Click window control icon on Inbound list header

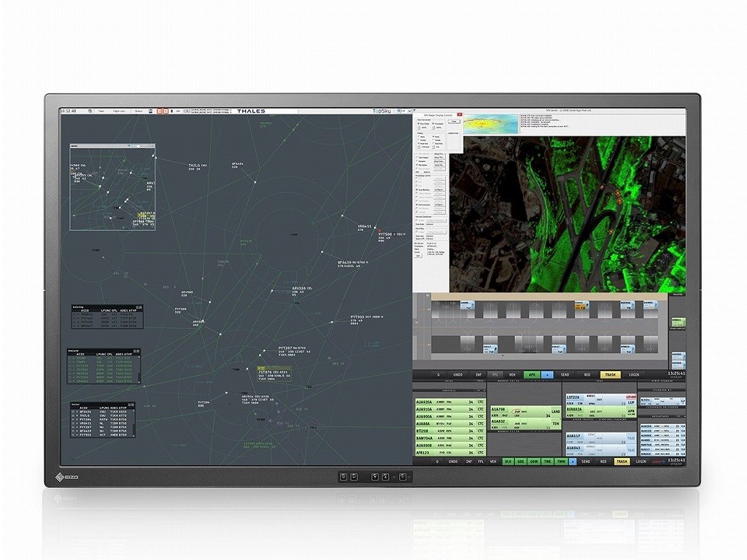click(x=136, y=351)
